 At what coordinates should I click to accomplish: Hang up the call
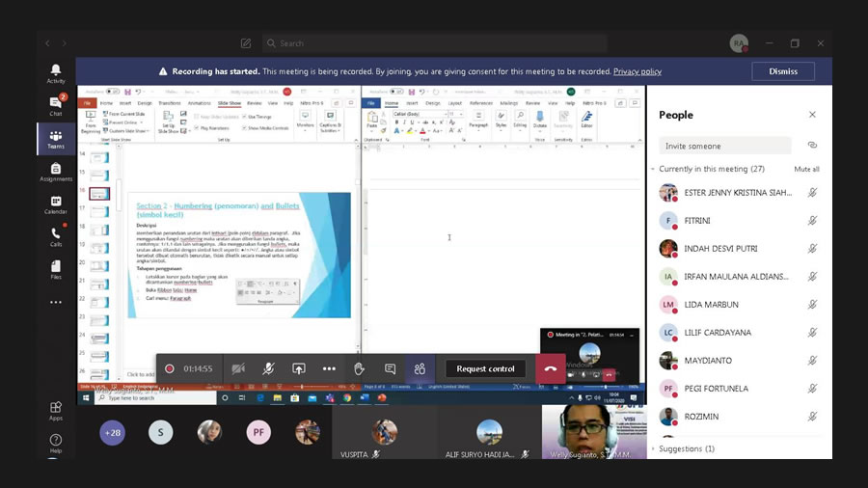[550, 368]
